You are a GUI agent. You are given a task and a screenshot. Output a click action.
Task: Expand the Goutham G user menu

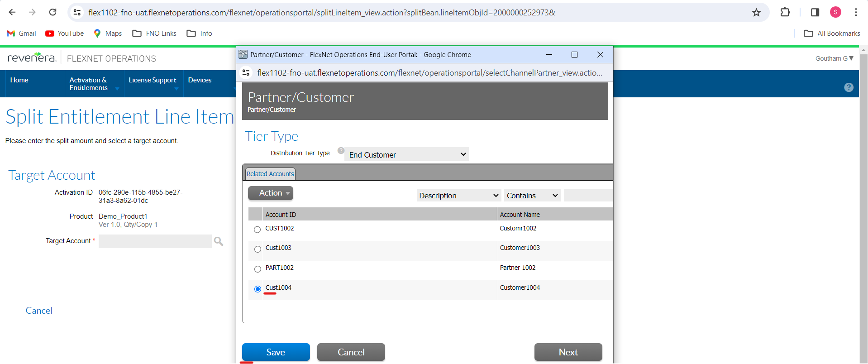click(x=834, y=58)
